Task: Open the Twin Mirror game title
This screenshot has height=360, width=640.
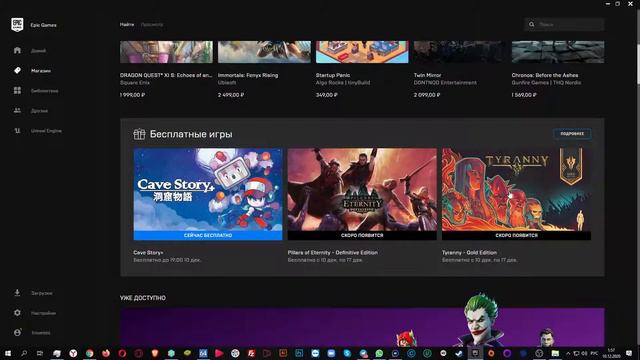Action: tap(427, 75)
